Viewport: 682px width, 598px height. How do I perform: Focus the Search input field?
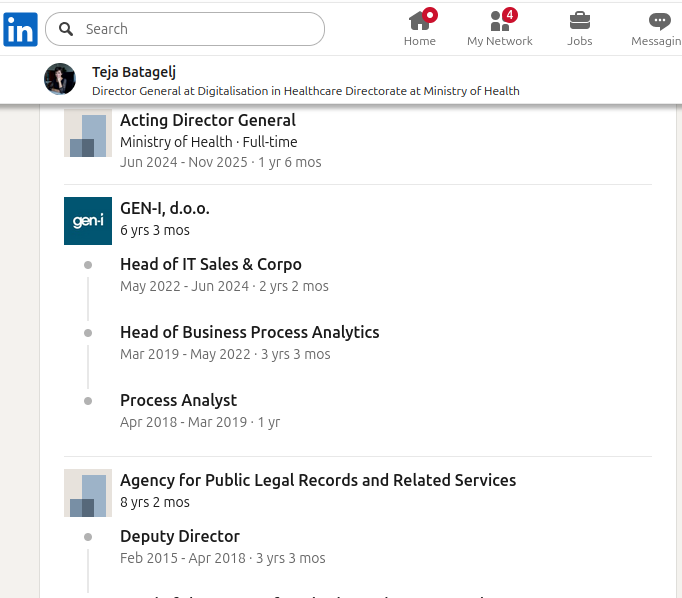pos(185,29)
